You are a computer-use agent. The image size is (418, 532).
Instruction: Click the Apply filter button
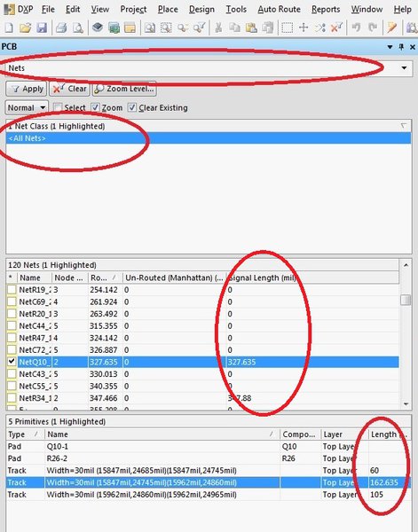(27, 89)
